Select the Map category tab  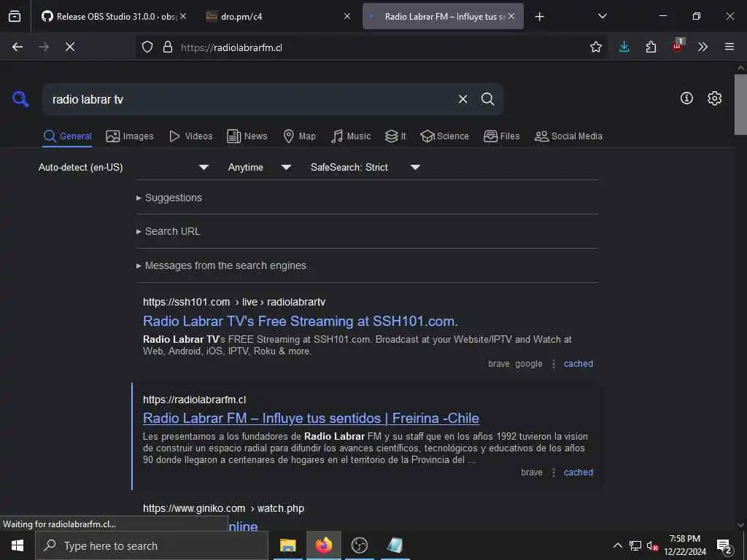click(299, 136)
